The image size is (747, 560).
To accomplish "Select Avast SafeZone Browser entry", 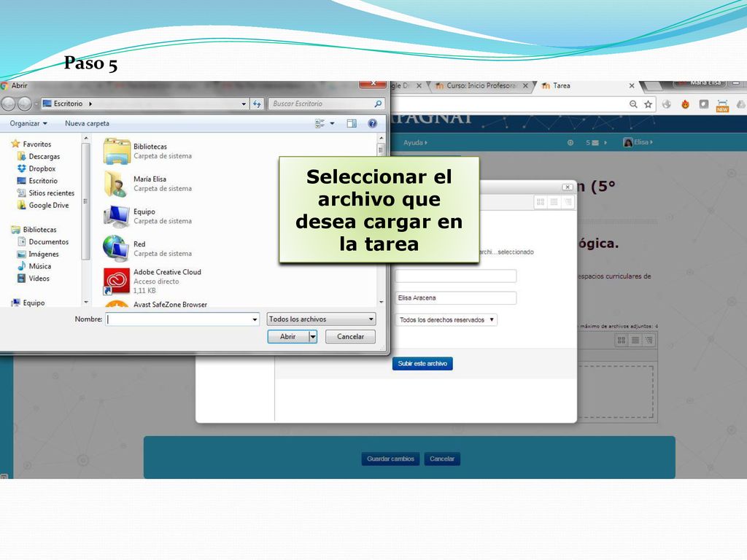I will (x=155, y=304).
